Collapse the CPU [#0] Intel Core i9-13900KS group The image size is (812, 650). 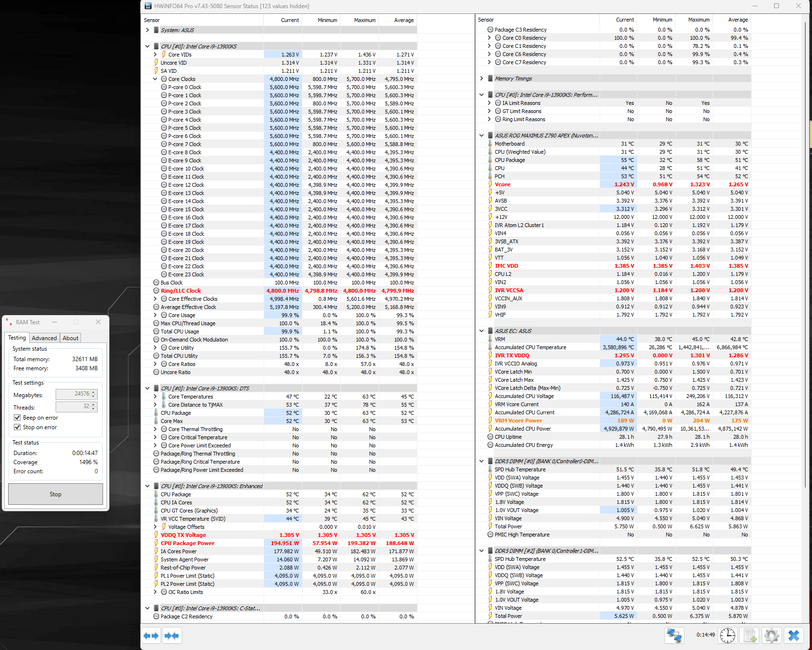click(147, 46)
